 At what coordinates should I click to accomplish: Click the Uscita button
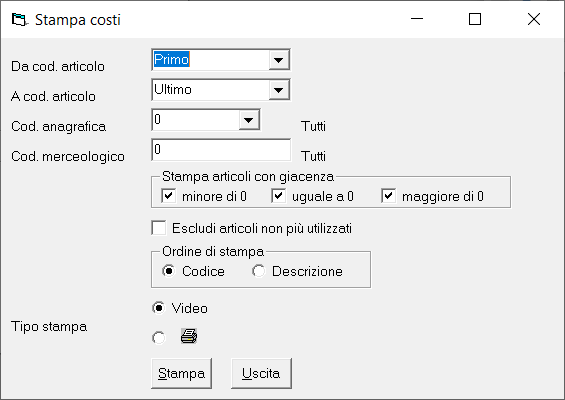pos(261,373)
